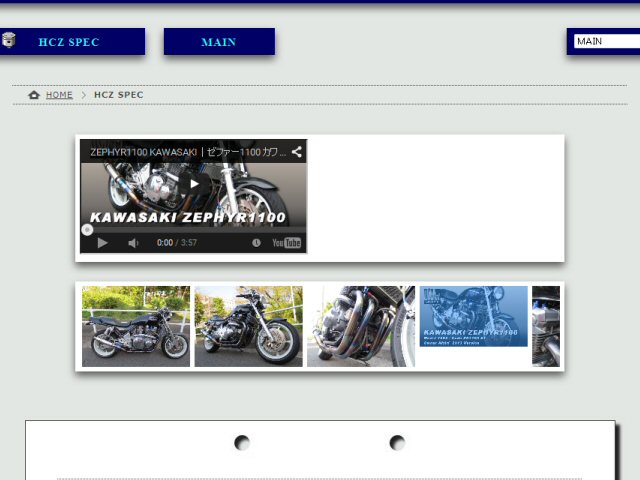Open the engine close-up thumbnail cut off at the gallery edge
640x480 pixels.
(546, 326)
